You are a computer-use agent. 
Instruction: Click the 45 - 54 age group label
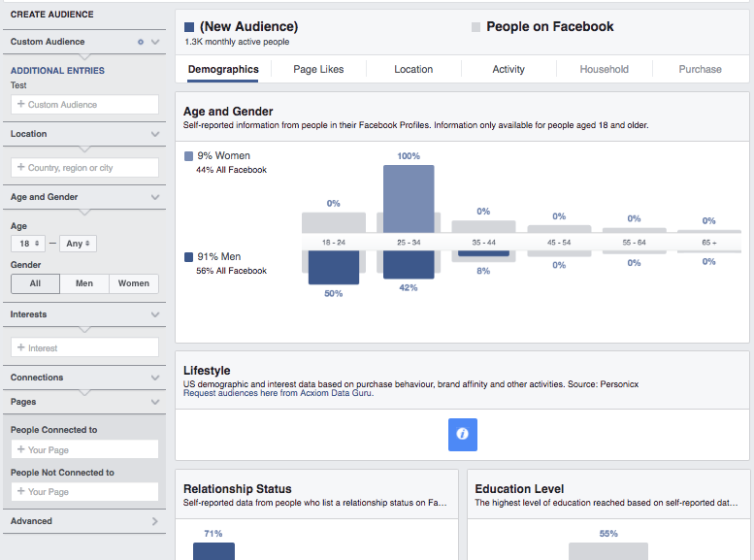[x=559, y=243]
